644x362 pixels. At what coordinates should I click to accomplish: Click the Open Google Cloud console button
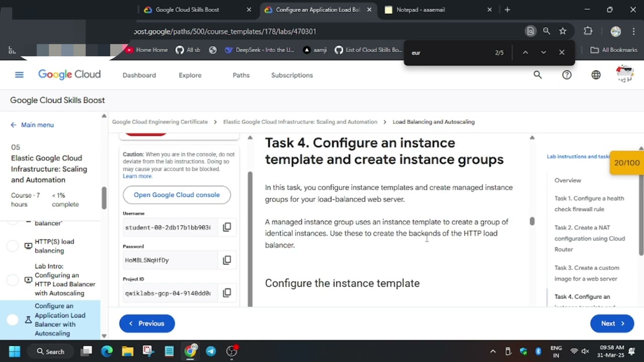click(177, 195)
